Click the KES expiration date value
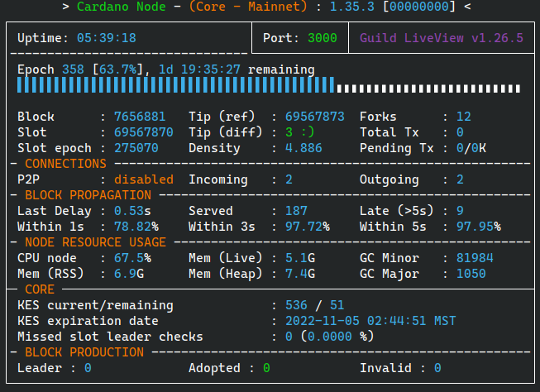This screenshot has height=392, width=540. 370,321
